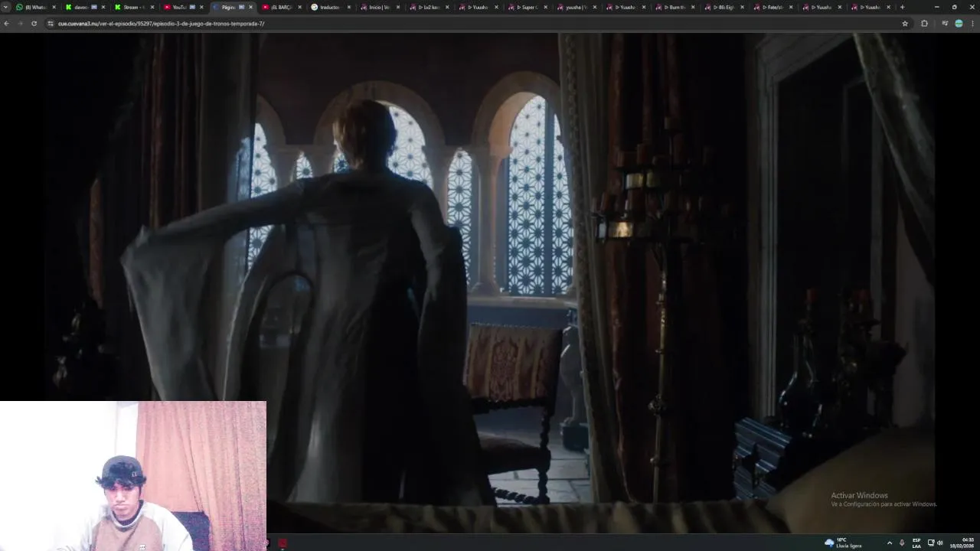Close the WhatsApp tab

pyautogui.click(x=54, y=7)
